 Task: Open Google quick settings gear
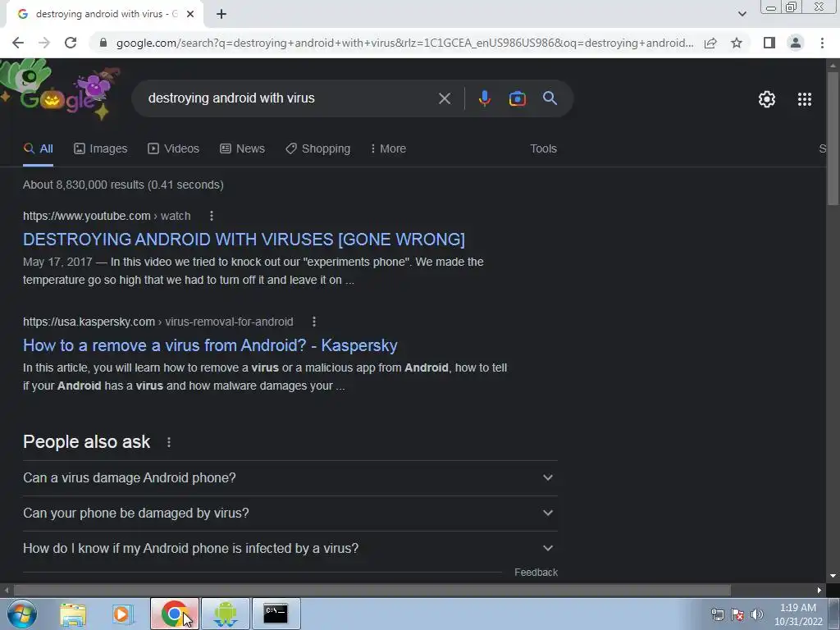point(767,99)
